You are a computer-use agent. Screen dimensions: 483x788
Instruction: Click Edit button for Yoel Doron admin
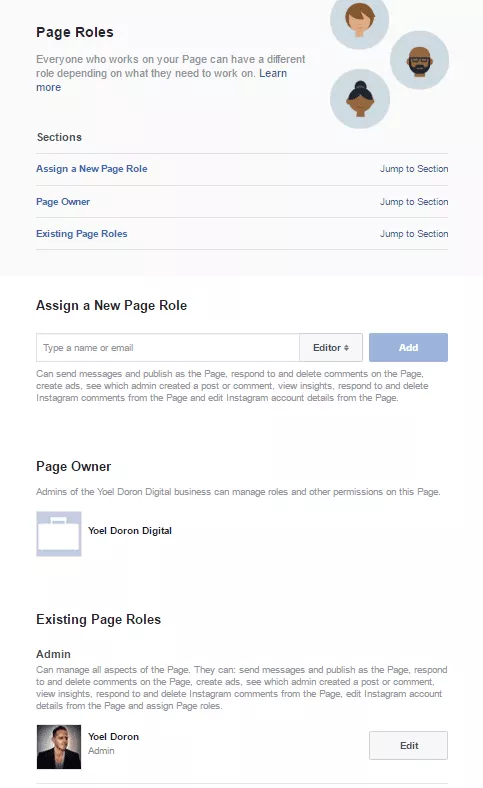coord(408,745)
